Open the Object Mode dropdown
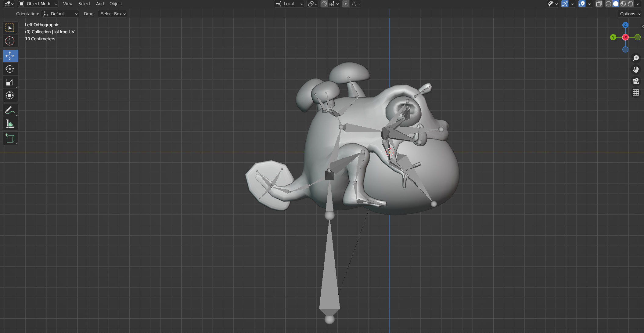The height and width of the screenshot is (333, 644). click(x=38, y=4)
